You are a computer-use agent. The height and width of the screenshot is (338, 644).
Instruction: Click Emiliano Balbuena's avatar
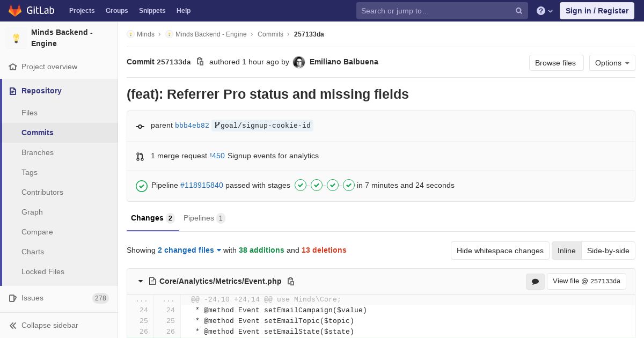(299, 62)
